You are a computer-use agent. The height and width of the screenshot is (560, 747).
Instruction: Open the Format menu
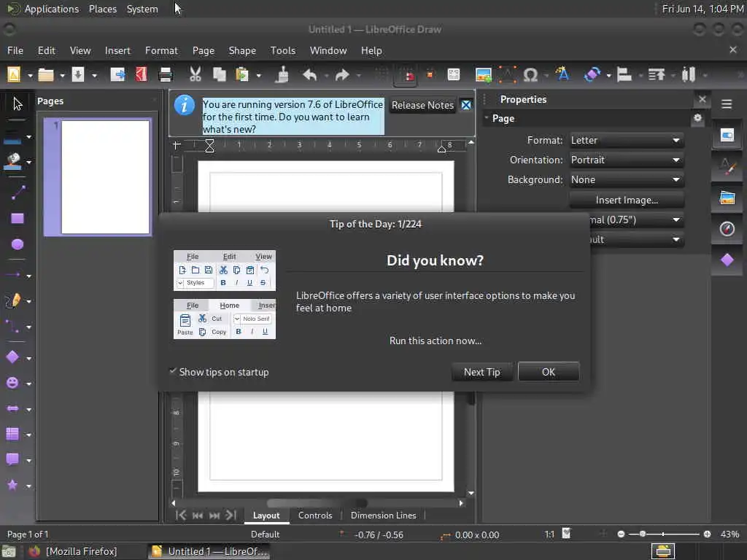pyautogui.click(x=161, y=50)
